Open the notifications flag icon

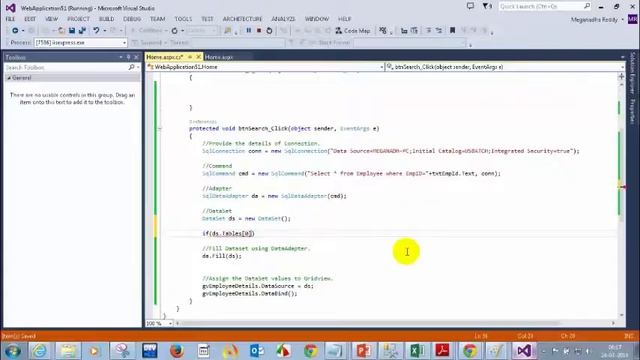(x=487, y=6)
